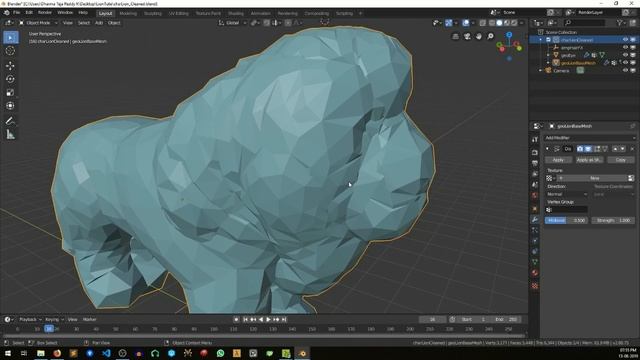Select the Cursor tool
This screenshot has width=640, height=360.
click(11, 51)
